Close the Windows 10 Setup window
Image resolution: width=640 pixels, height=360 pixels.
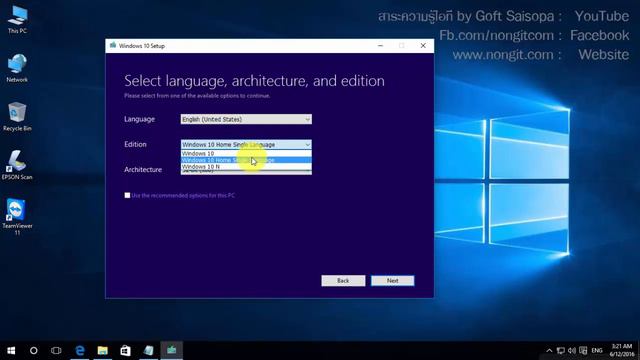coord(423,46)
